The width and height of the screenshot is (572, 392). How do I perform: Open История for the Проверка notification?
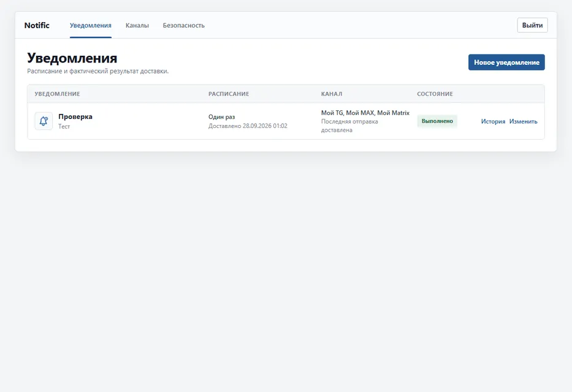pyautogui.click(x=493, y=121)
